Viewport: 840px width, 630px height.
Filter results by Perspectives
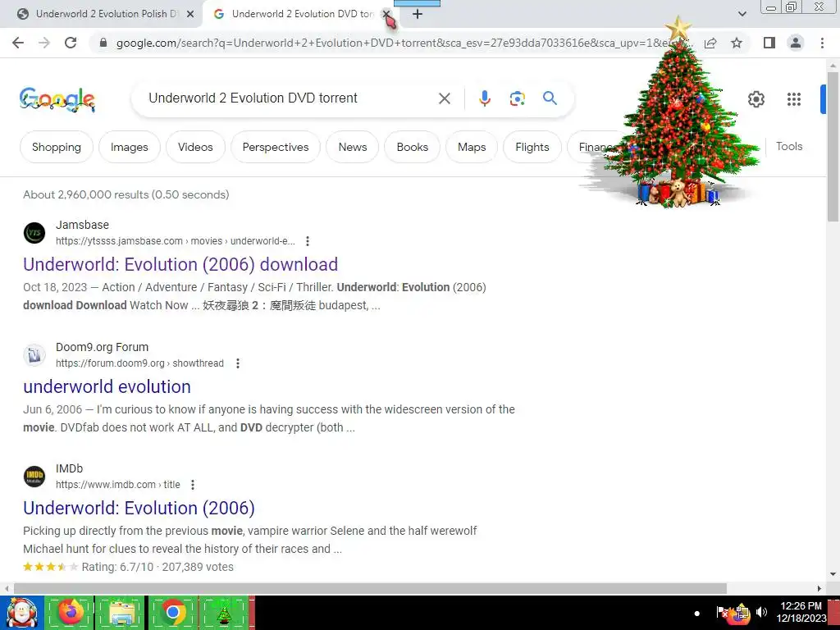276,148
